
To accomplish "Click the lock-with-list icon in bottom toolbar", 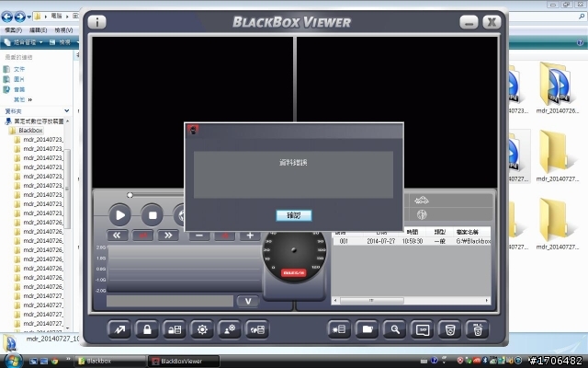I will pyautogui.click(x=175, y=329).
